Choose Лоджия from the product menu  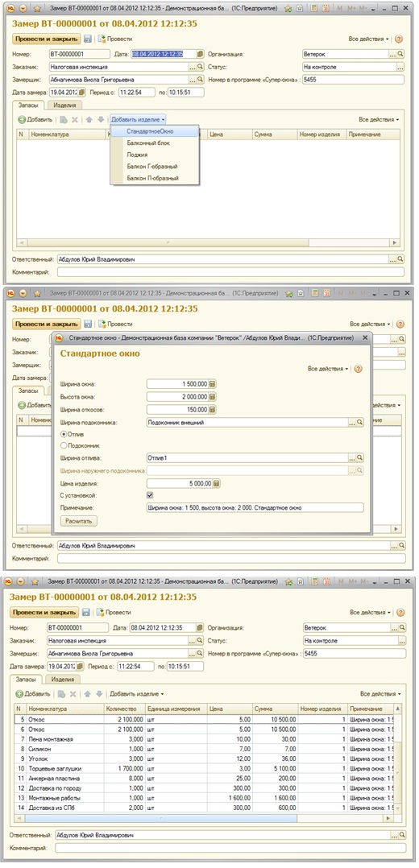click(x=155, y=155)
